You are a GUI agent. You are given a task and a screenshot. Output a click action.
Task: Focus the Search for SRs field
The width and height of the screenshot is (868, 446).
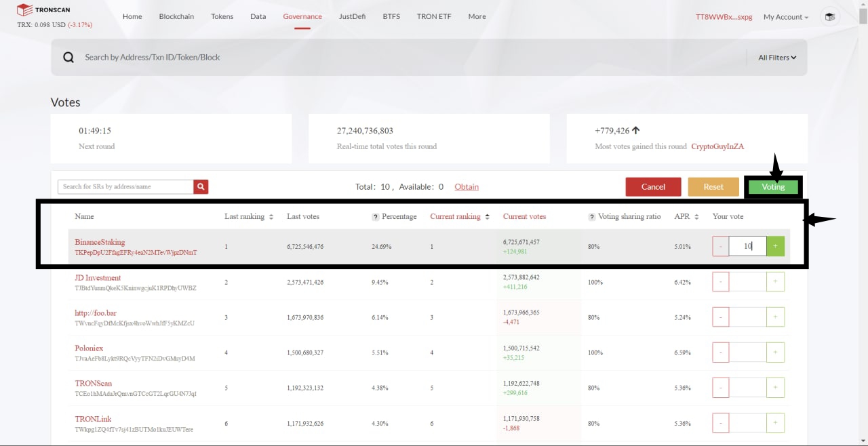point(125,186)
